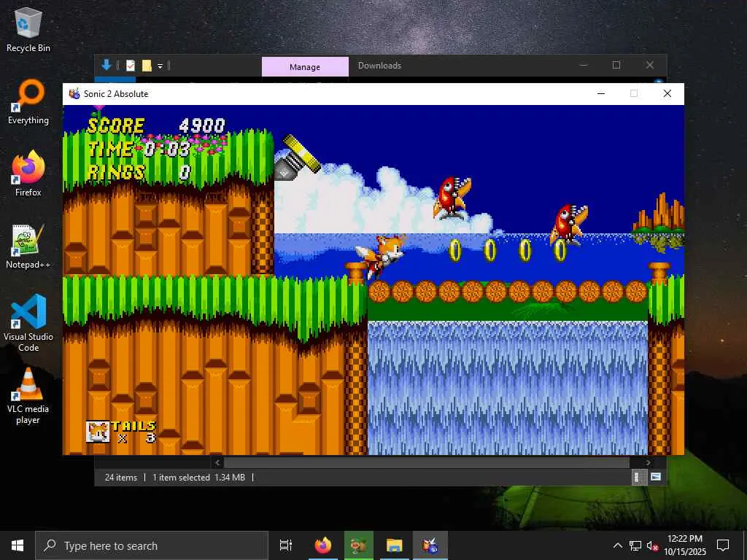Click the yellow diagonal spring in the game
The height and width of the screenshot is (560, 747).
coord(298,157)
